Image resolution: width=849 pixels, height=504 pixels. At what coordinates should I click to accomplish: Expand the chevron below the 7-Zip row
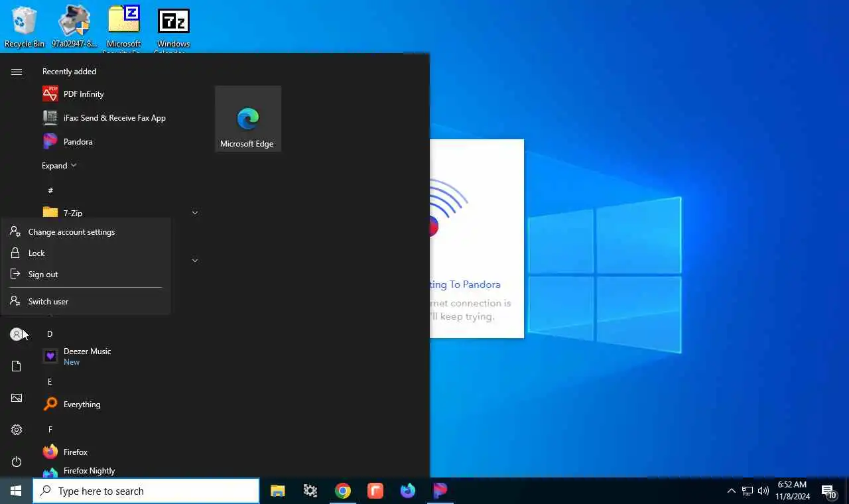(194, 261)
